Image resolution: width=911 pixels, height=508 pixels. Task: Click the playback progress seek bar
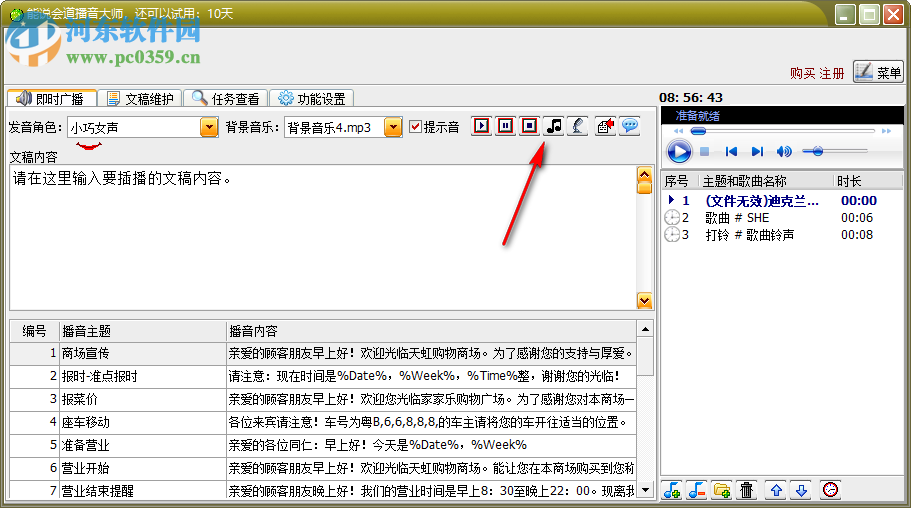[x=783, y=131]
